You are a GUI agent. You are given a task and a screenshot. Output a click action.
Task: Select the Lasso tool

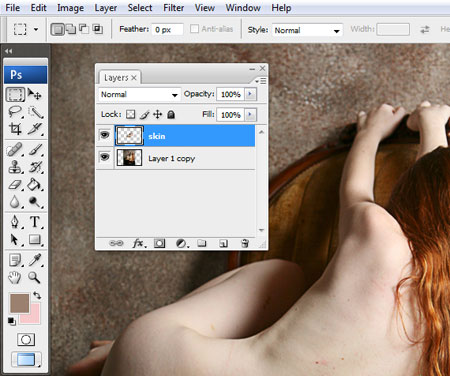15,112
